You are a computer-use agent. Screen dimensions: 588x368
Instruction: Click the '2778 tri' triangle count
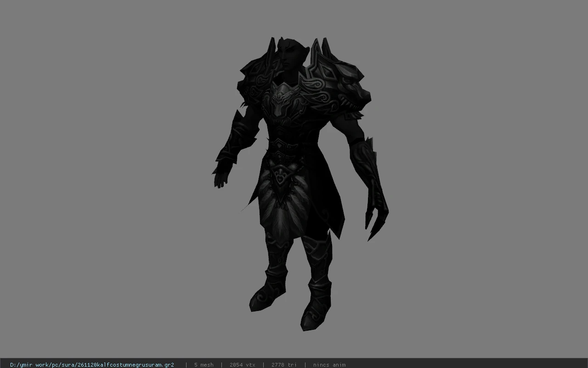click(x=284, y=365)
